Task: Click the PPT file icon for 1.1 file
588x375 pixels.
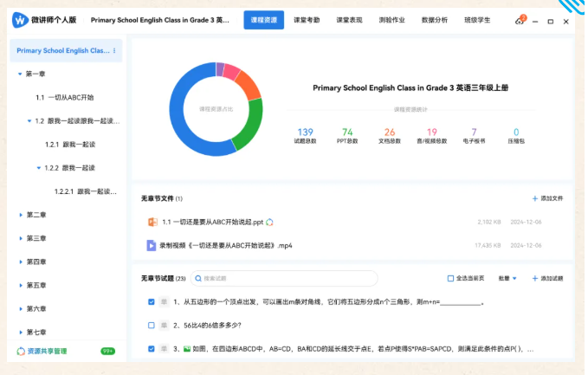Action: (151, 222)
